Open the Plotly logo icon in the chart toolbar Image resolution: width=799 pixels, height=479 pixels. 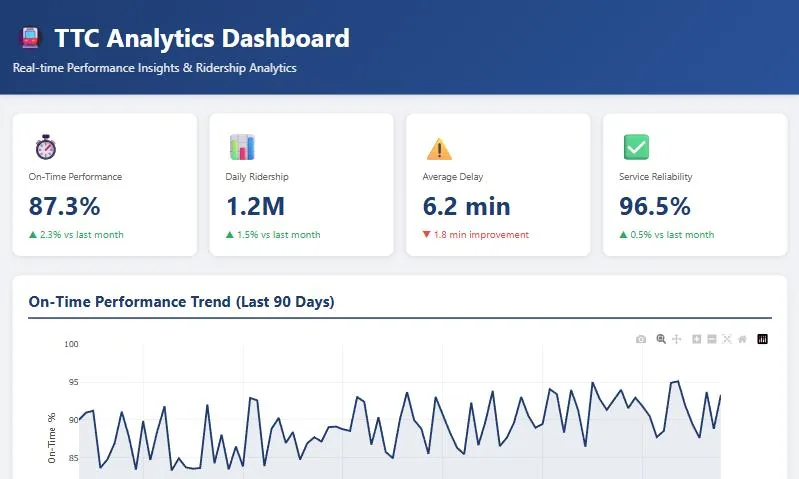tap(762, 339)
